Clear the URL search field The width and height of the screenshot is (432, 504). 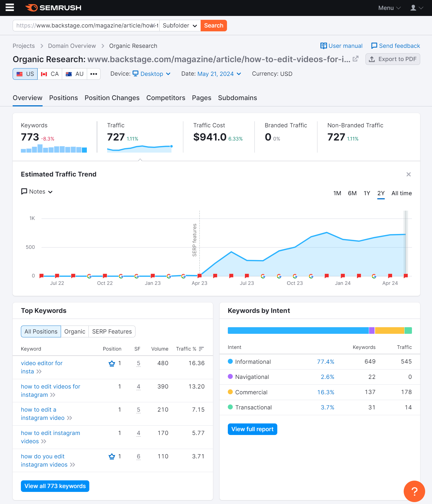(x=153, y=26)
